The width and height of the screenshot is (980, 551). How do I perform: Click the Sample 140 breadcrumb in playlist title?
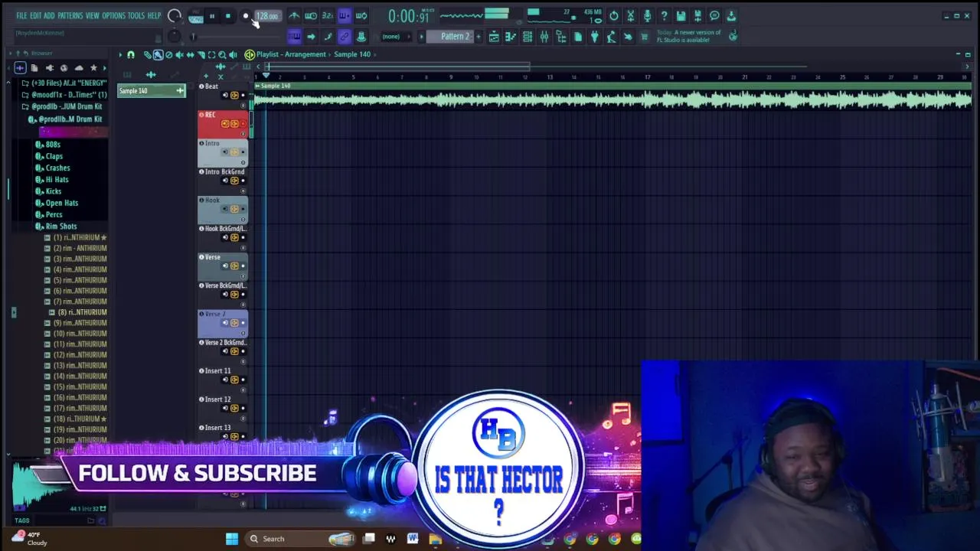352,54
